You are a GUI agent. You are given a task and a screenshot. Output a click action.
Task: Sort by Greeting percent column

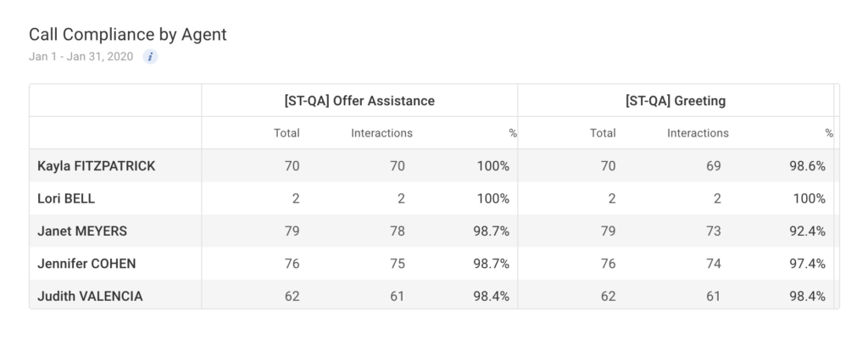(x=829, y=134)
